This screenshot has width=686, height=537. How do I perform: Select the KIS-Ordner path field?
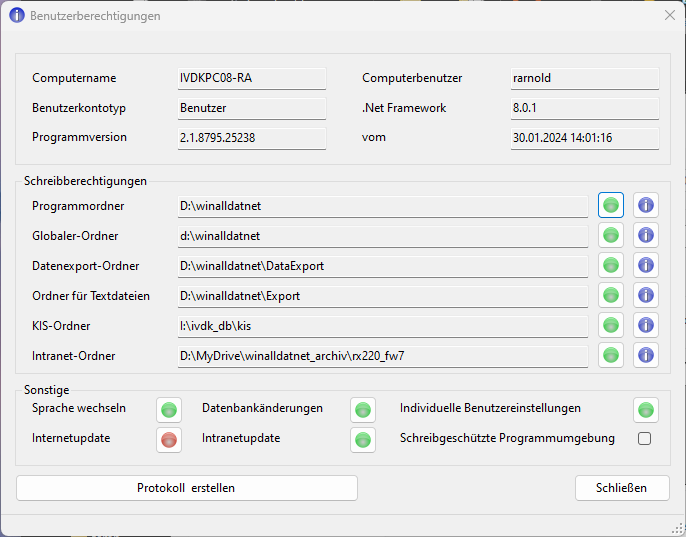[382, 326]
